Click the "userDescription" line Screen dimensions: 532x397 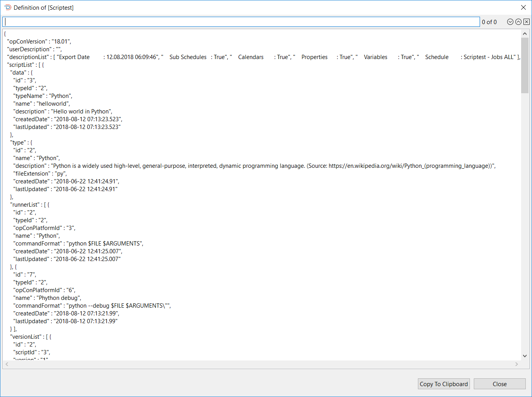35,49
